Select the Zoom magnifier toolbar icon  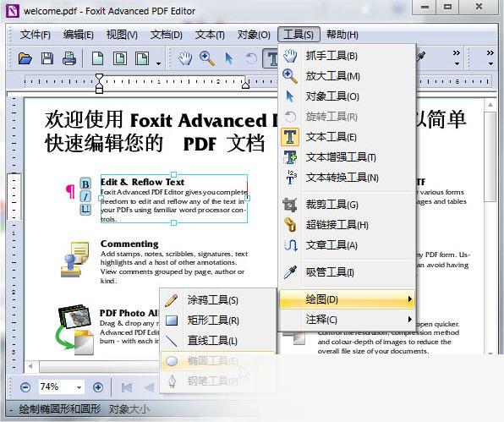(x=207, y=59)
